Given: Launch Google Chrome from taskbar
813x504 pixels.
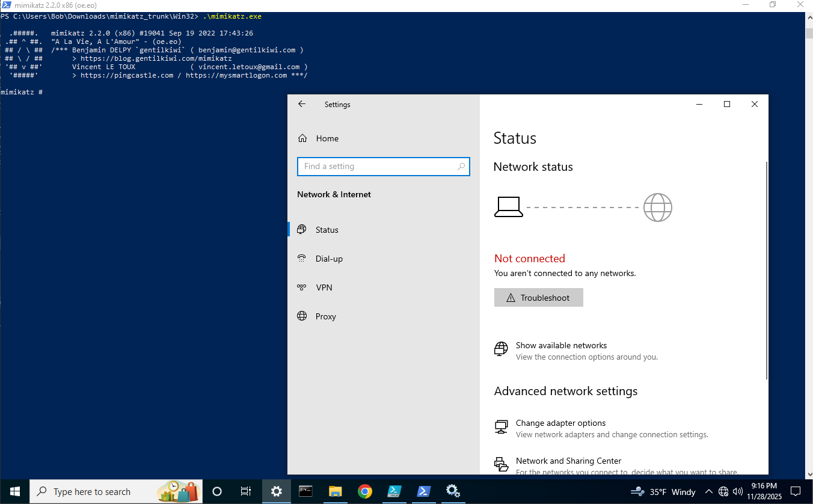Looking at the screenshot, I should coord(364,491).
